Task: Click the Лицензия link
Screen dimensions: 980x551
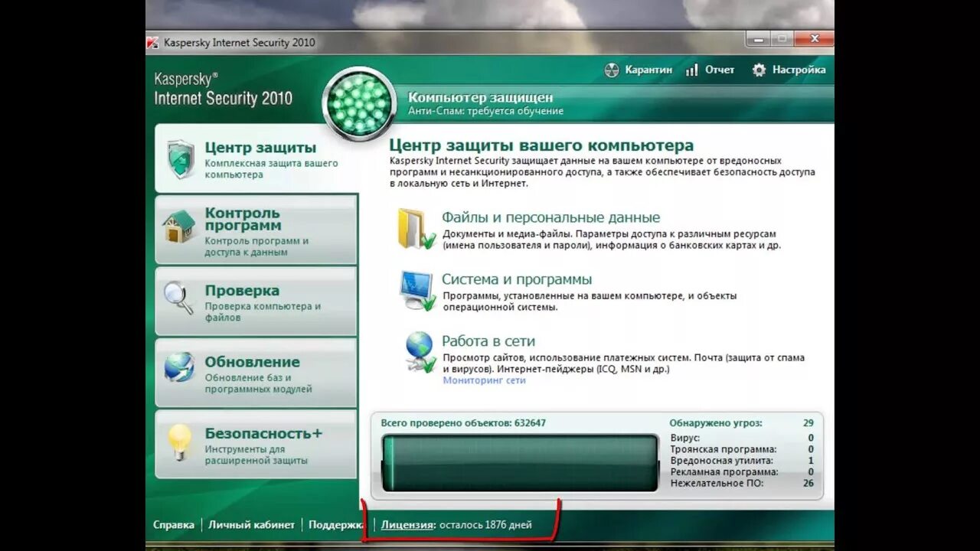Action: click(x=408, y=525)
